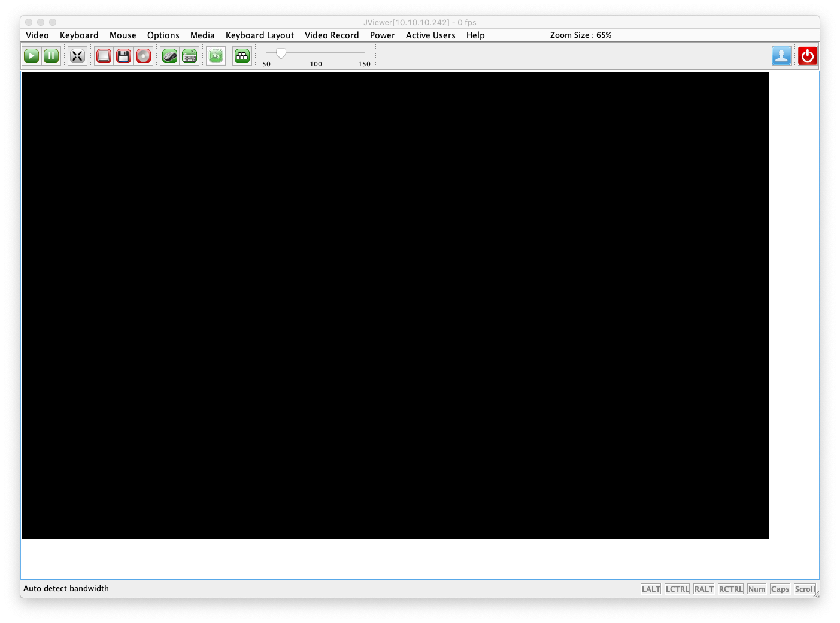
Task: Open the Keyboard menu
Action: tap(79, 35)
